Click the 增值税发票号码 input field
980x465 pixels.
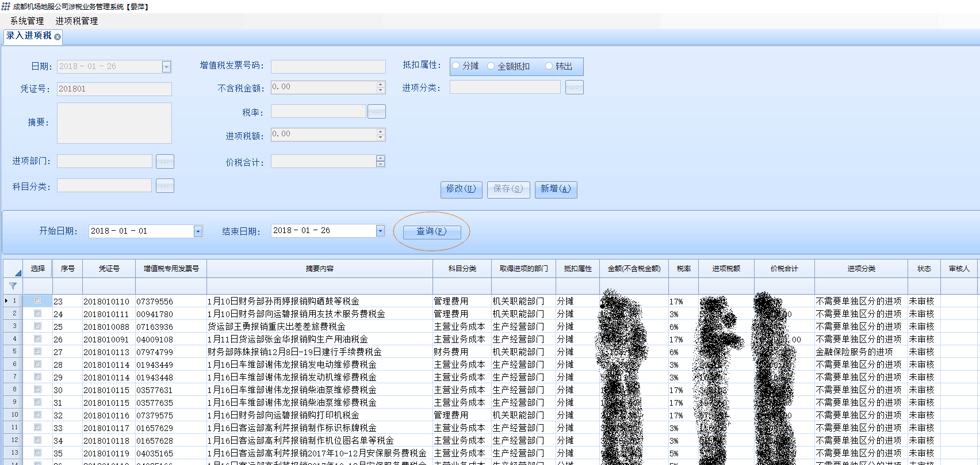pyautogui.click(x=328, y=67)
